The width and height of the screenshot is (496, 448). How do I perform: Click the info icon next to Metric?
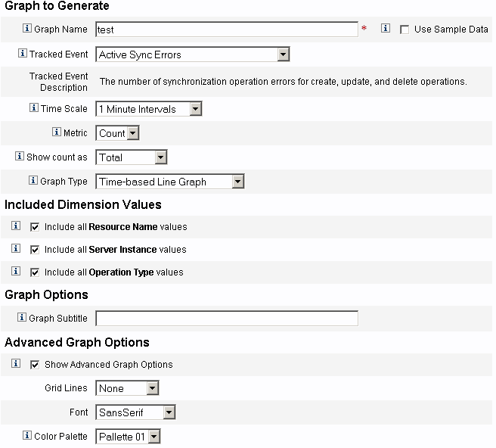56,132
